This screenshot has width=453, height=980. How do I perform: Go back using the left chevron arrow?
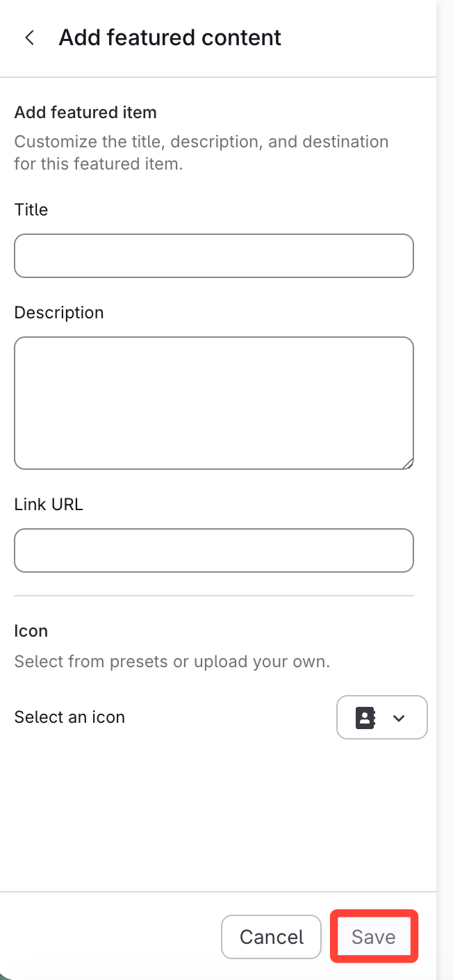pos(29,38)
